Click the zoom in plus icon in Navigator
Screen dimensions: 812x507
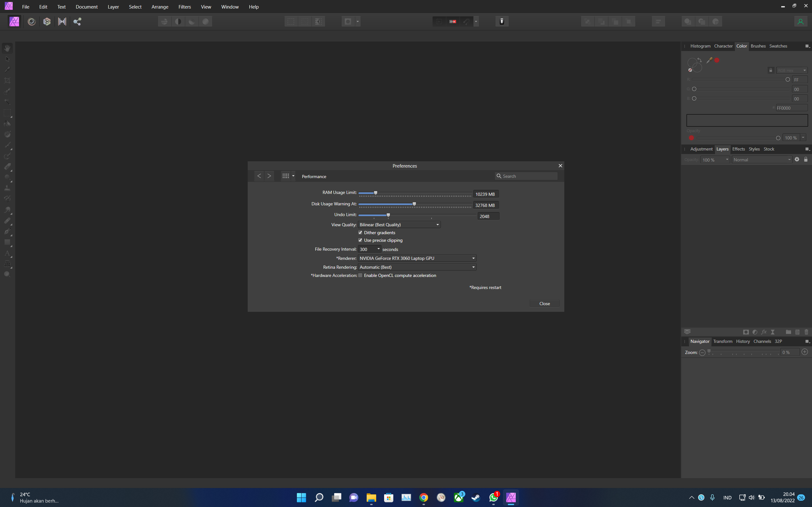tap(804, 352)
